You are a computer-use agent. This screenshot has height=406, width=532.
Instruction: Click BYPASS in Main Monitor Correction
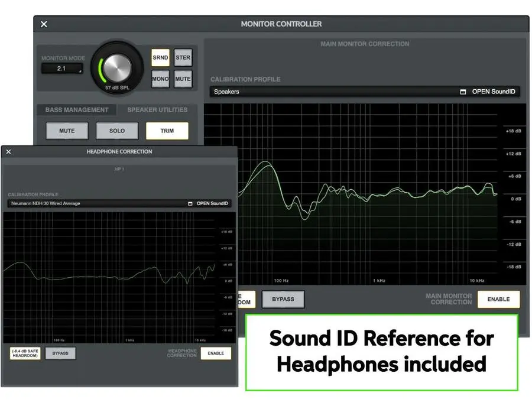[x=283, y=299]
